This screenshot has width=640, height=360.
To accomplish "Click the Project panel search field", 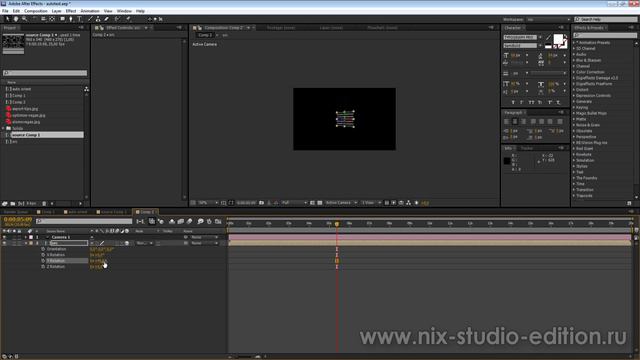I will 45,73.
